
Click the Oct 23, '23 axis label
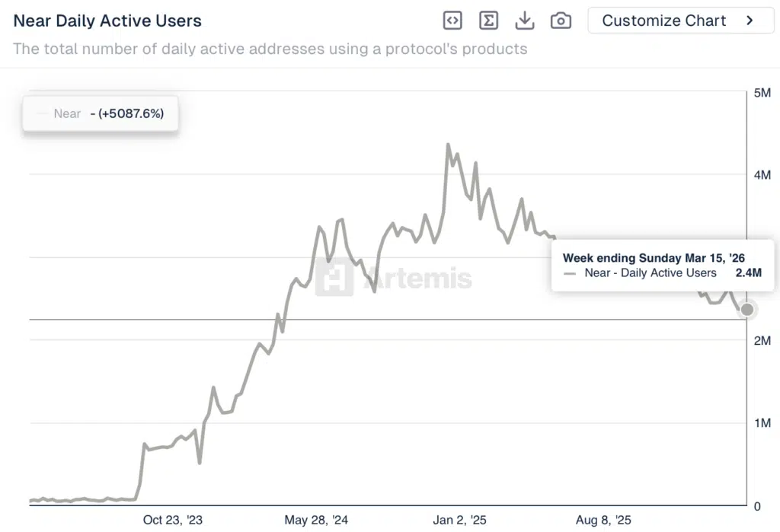[173, 520]
